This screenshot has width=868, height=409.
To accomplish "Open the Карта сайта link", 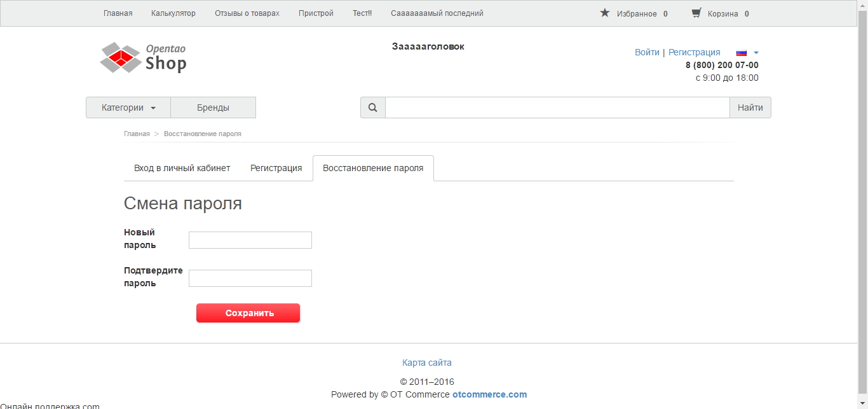I will click(427, 363).
